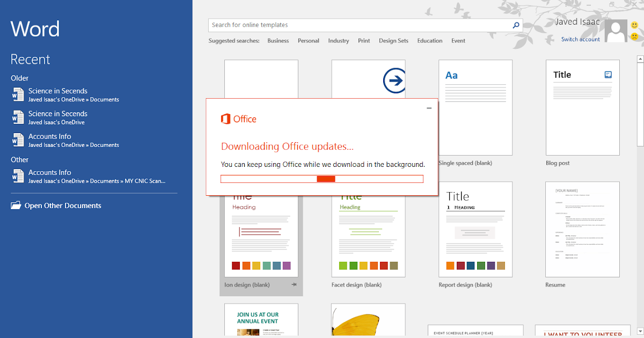The height and width of the screenshot is (338, 644).
Task: Open the I Want To Volunteer template
Action: (583, 331)
